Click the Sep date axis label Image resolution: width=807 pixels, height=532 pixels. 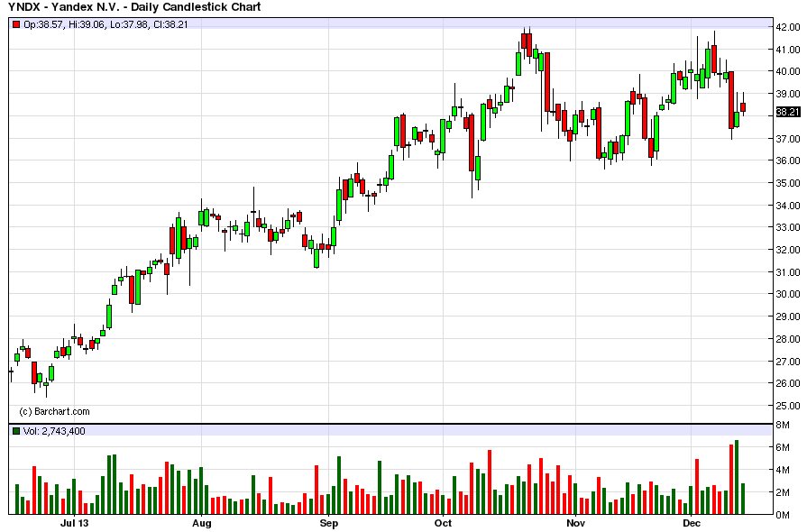329,523
